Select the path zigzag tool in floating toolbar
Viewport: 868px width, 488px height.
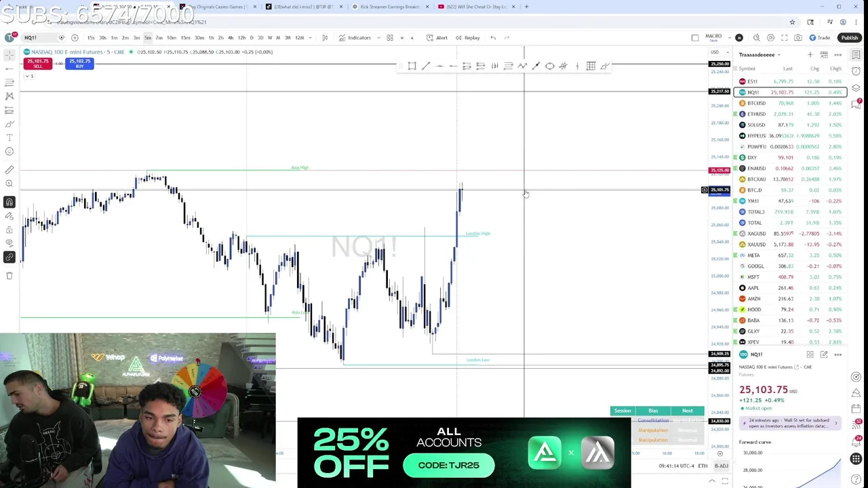click(x=522, y=66)
